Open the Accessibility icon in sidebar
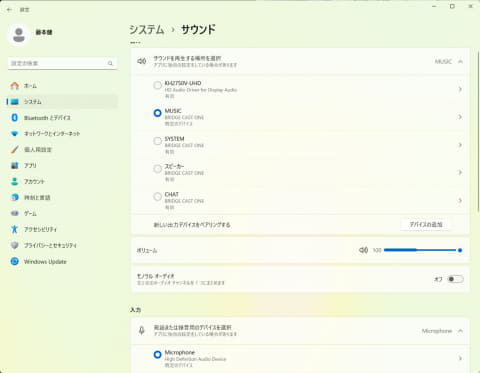 coord(15,229)
